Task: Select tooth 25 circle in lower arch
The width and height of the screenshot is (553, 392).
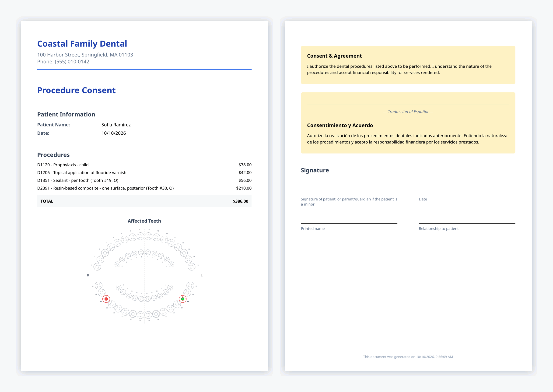Action: [140, 315]
